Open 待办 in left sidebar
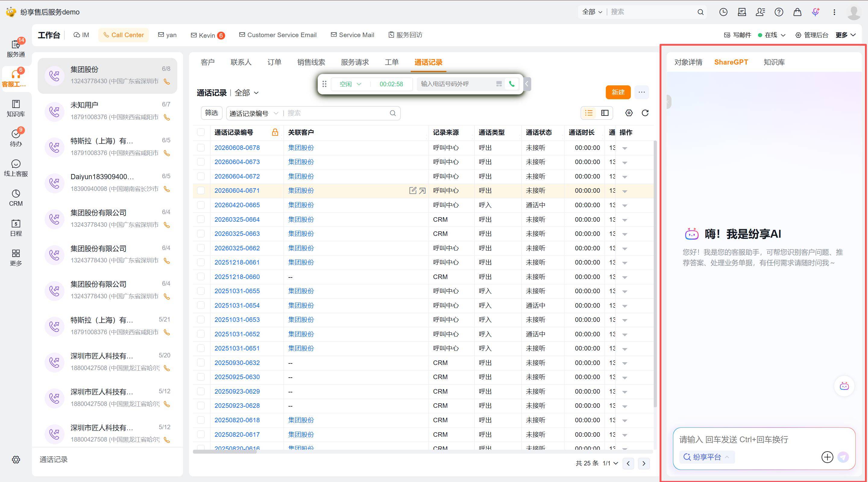This screenshot has height=482, width=868. point(16,138)
